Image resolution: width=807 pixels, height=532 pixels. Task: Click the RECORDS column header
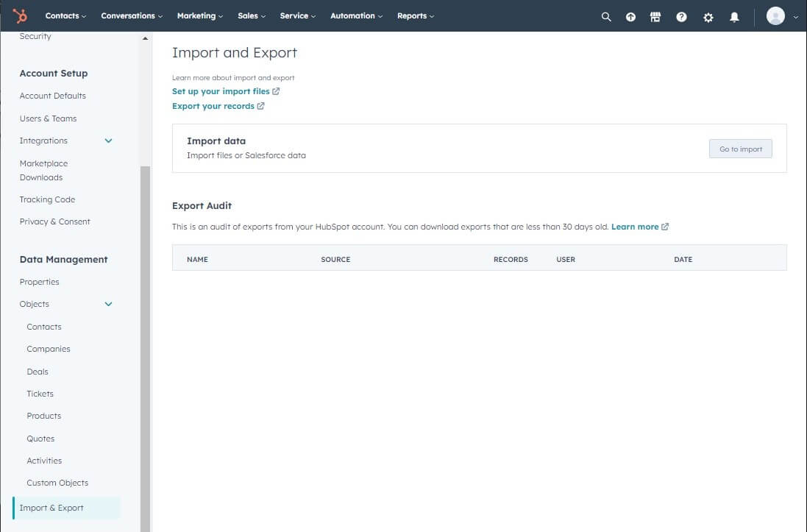(x=511, y=260)
